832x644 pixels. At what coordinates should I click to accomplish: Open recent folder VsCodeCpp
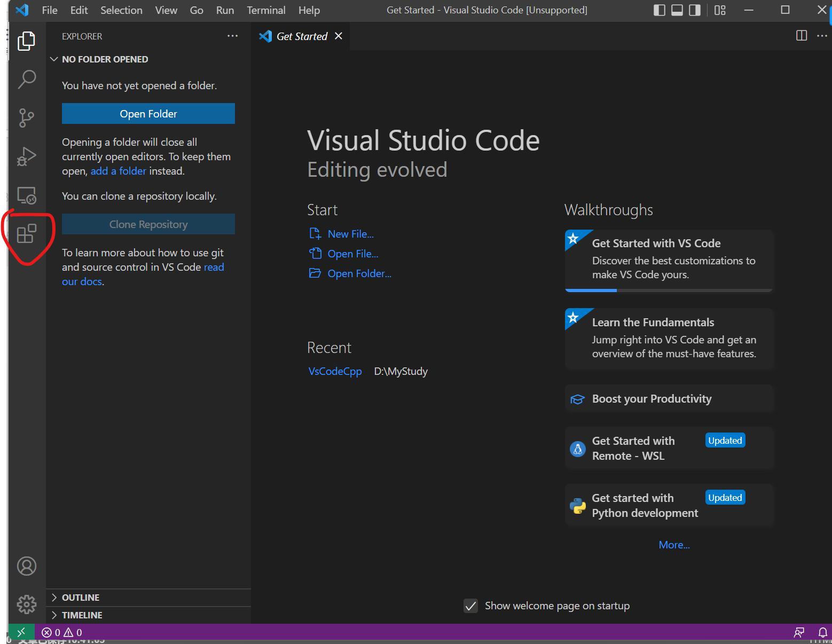pos(335,371)
